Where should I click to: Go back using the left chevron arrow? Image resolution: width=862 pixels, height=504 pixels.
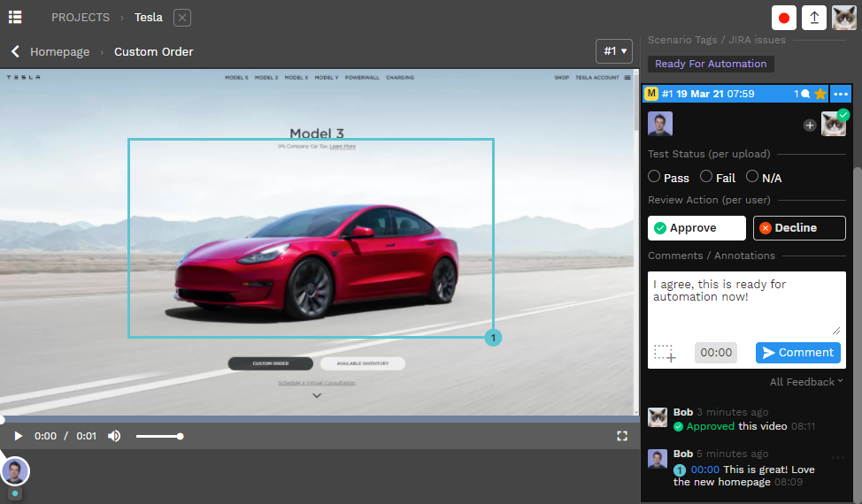(15, 52)
